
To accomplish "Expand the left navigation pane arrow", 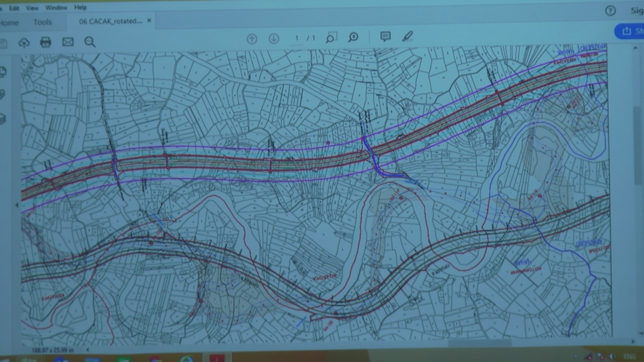I will coord(17,205).
